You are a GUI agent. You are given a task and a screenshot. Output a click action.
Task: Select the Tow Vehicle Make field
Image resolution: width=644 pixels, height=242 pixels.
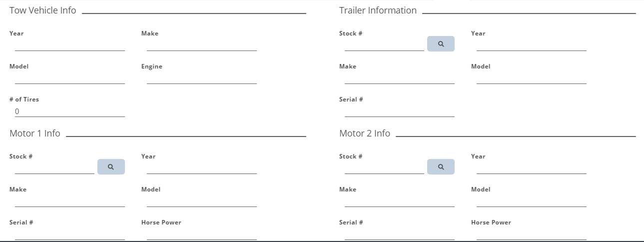(202, 45)
